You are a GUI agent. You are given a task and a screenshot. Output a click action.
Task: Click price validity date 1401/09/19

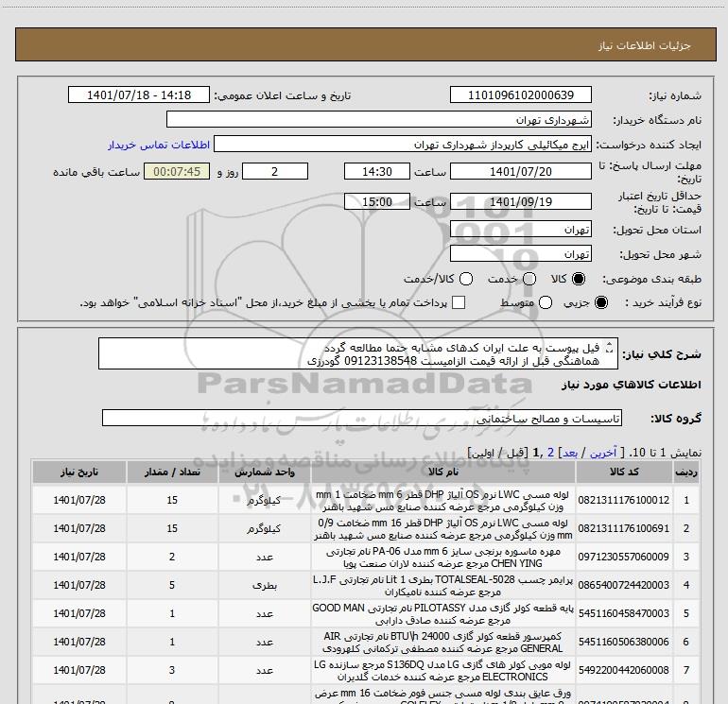[x=520, y=201]
